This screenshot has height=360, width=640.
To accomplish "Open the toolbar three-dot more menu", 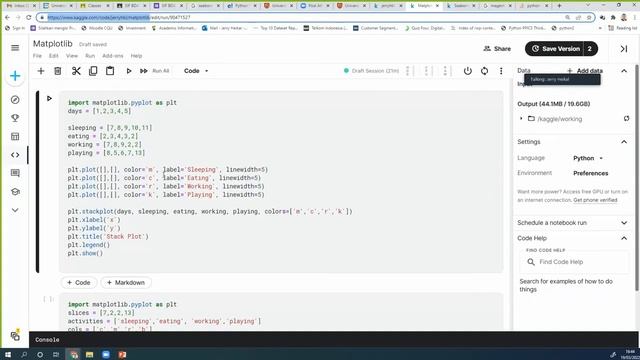I will 501,71.
